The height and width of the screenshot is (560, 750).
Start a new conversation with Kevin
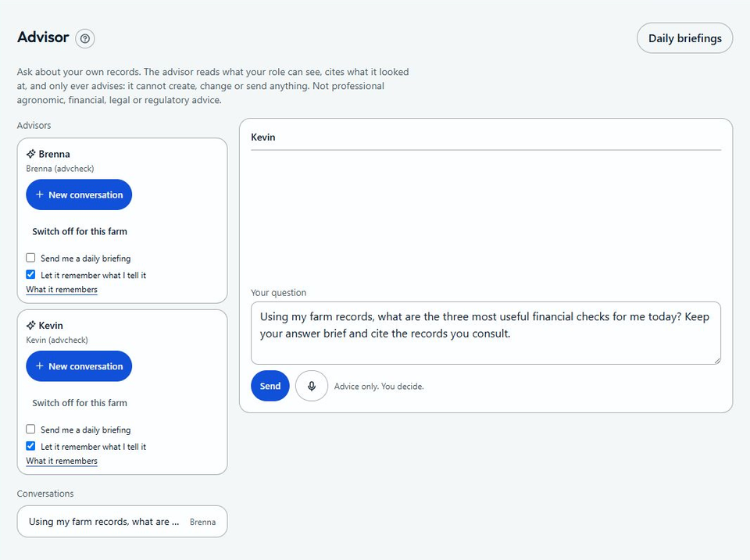coord(79,366)
